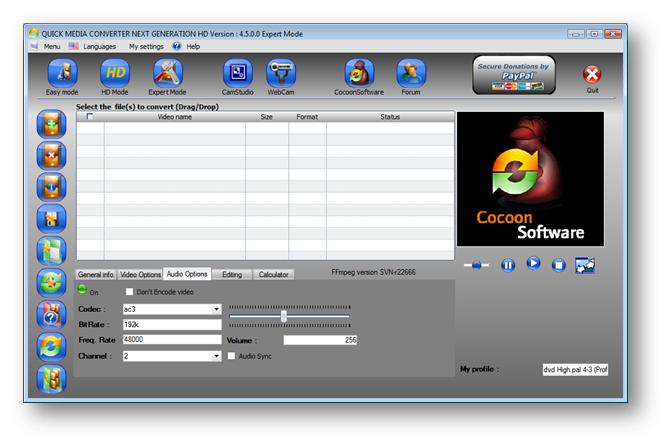Click the Cocoon Software preview image
672x446 pixels.
pos(530,179)
